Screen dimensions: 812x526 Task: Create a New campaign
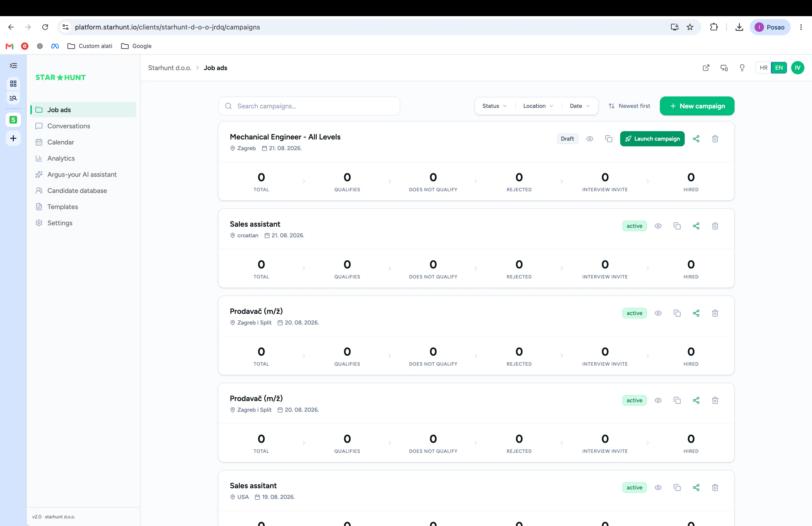[697, 106]
